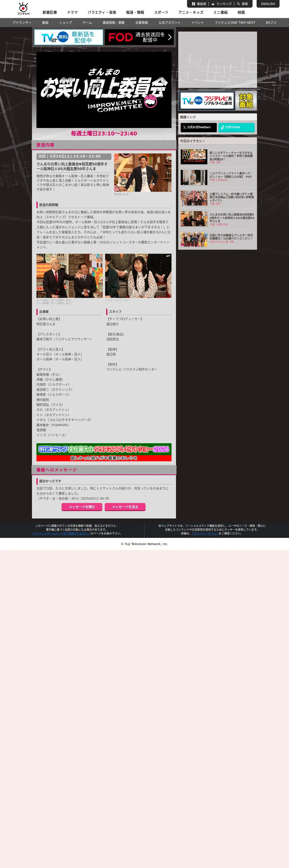Open 検索 search
This screenshot has height=868, width=289.
click(x=243, y=4)
